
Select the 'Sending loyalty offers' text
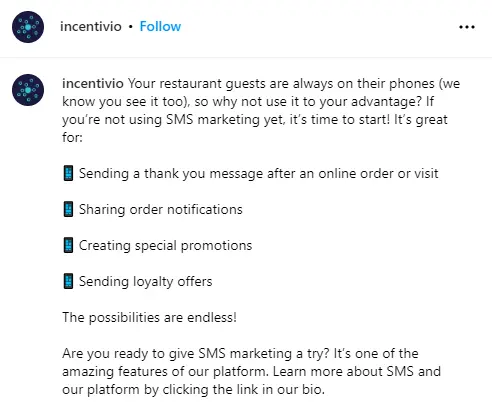(x=145, y=282)
